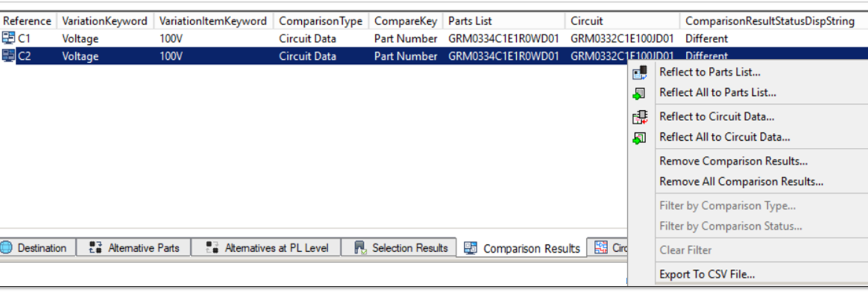Click the Reflect All to Parts List icon
Screen dimensions: 868x292
[x=639, y=93]
